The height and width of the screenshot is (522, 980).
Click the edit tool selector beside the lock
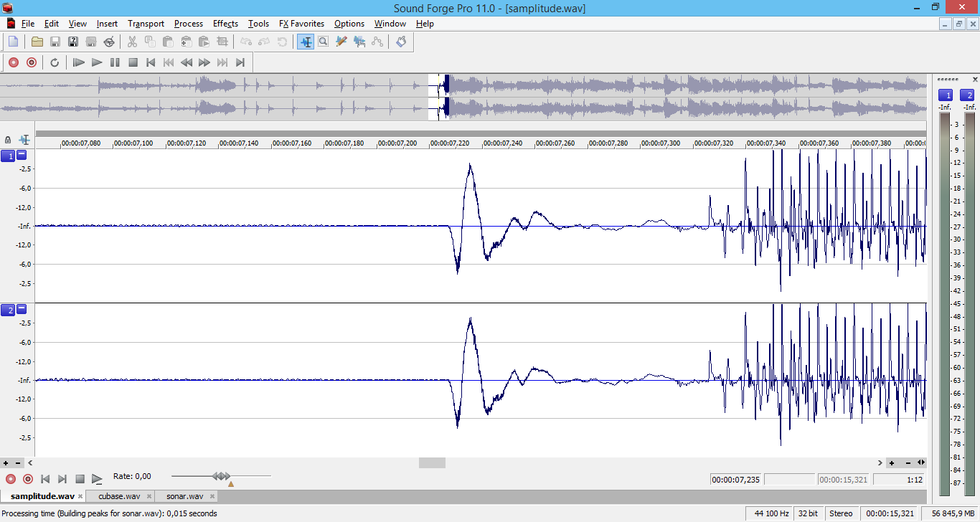(x=24, y=140)
